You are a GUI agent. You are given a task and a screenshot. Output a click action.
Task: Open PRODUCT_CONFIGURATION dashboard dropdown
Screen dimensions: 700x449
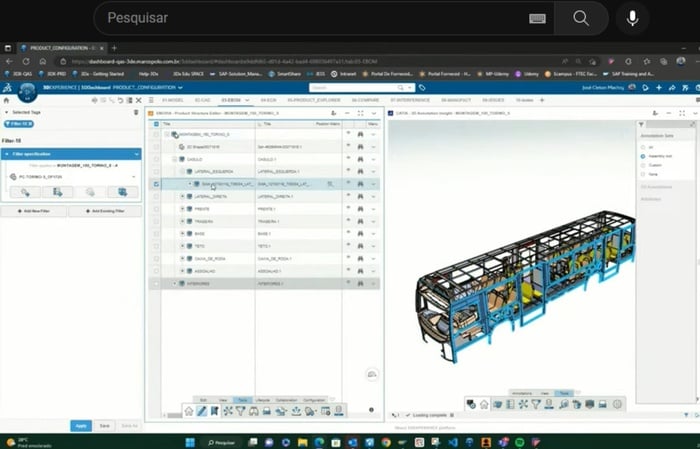(180, 87)
